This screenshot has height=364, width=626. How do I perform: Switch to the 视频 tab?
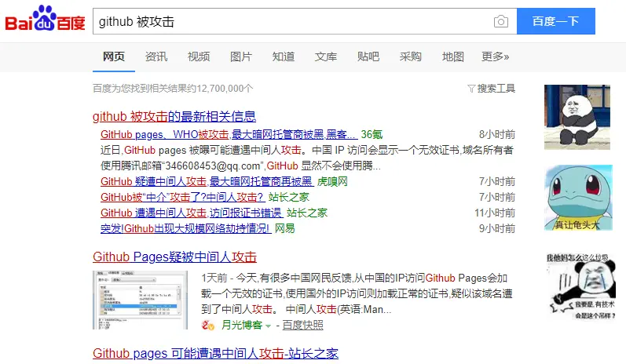[199, 56]
